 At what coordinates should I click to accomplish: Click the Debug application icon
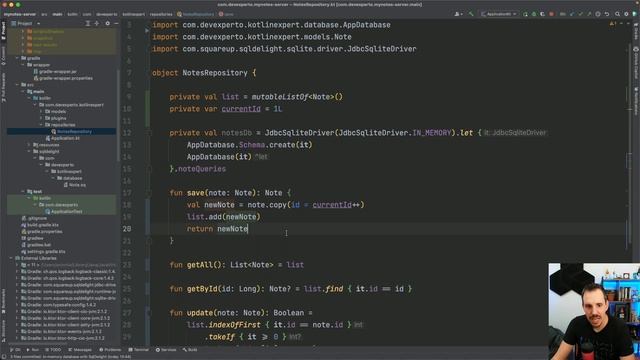[534, 14]
